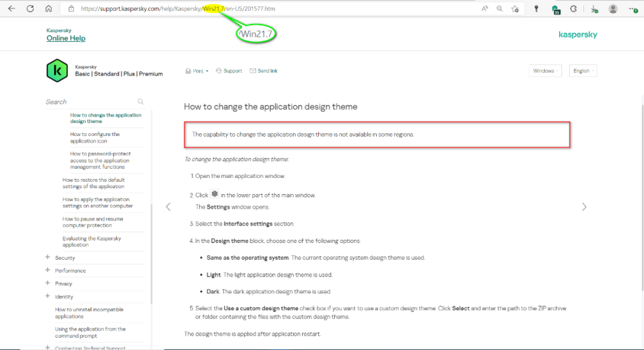Click the settings gear icon in step 2
Viewport: 644px width, 350px height.
214,194
